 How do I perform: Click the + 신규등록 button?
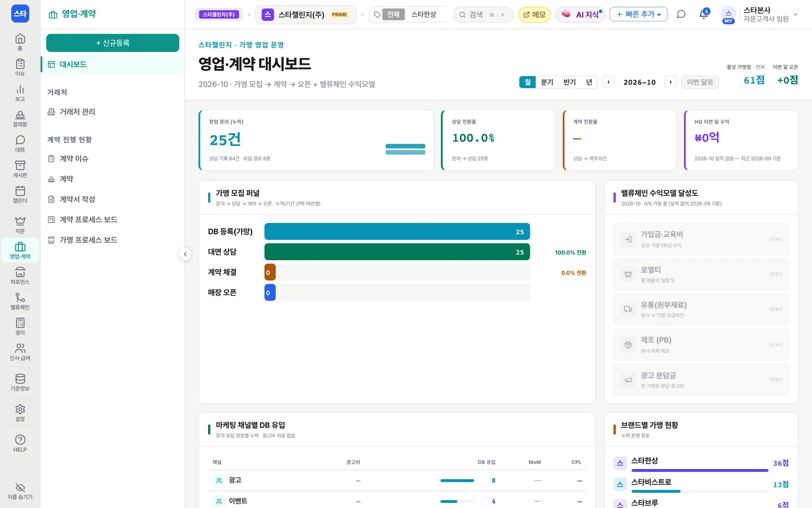click(x=113, y=43)
